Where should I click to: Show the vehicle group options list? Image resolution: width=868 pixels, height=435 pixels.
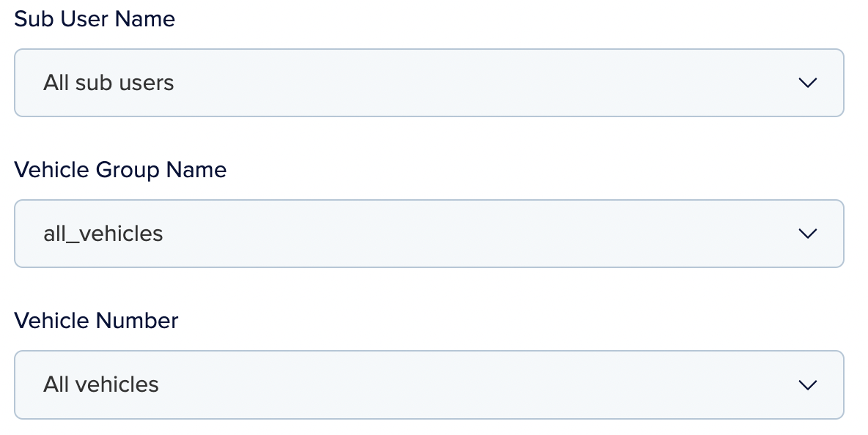429,234
